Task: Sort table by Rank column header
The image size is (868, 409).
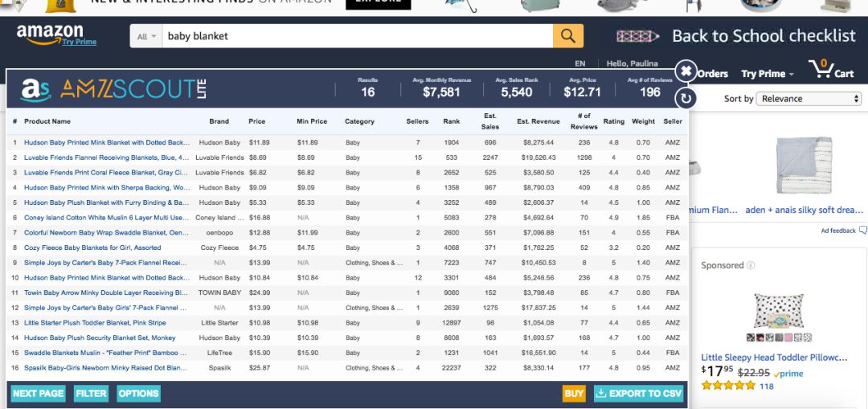Action: (451, 121)
